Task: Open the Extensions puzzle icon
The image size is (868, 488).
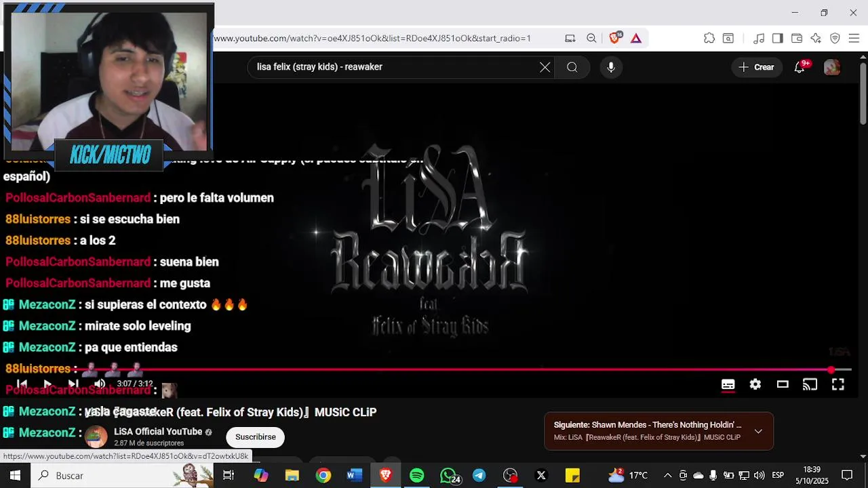Action: point(709,38)
